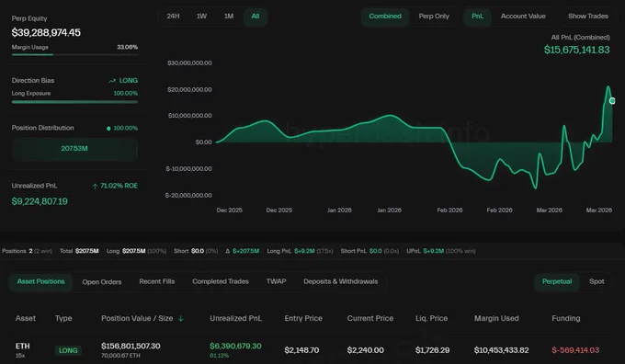Click the Margin Usage progress bar
Screen dimensions: 625x364
point(74,54)
